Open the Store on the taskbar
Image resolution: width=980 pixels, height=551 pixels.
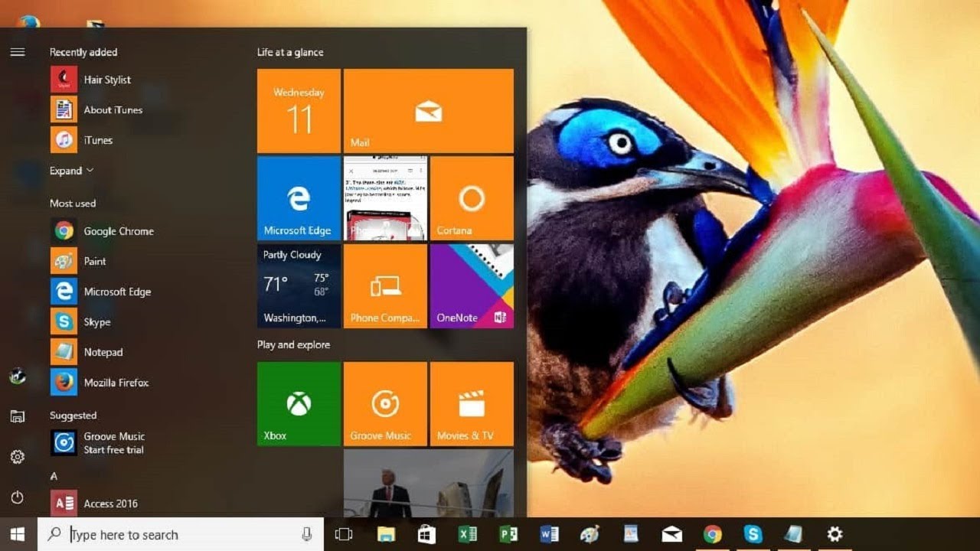click(x=426, y=534)
